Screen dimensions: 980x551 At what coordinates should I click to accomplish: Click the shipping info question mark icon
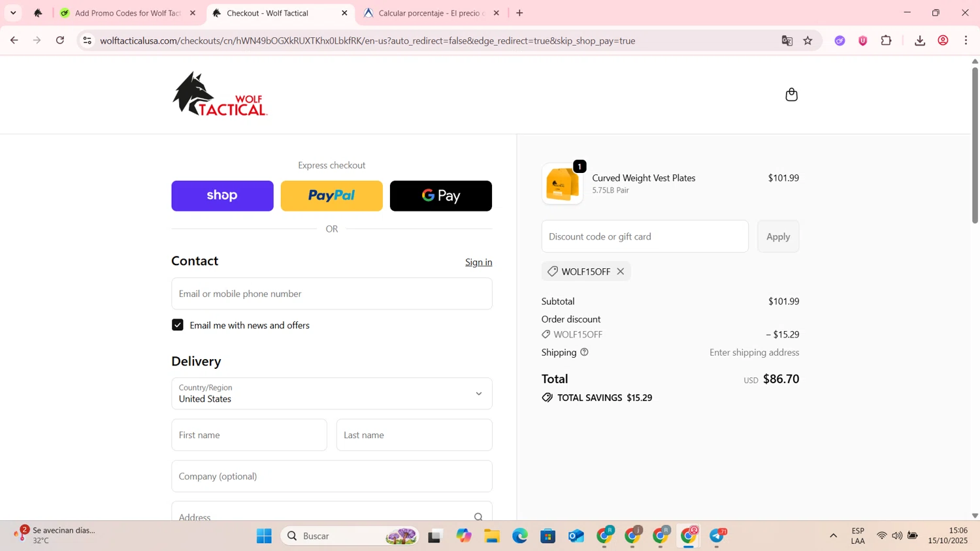584,353
